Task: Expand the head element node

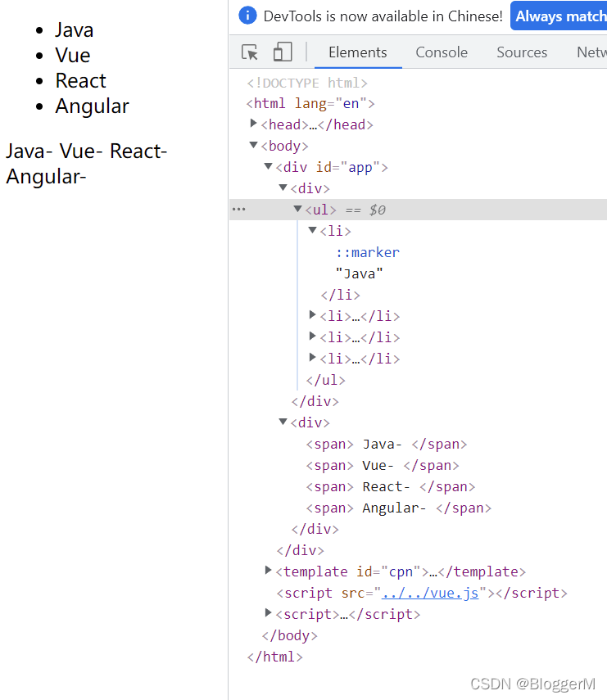Action: tap(253, 123)
